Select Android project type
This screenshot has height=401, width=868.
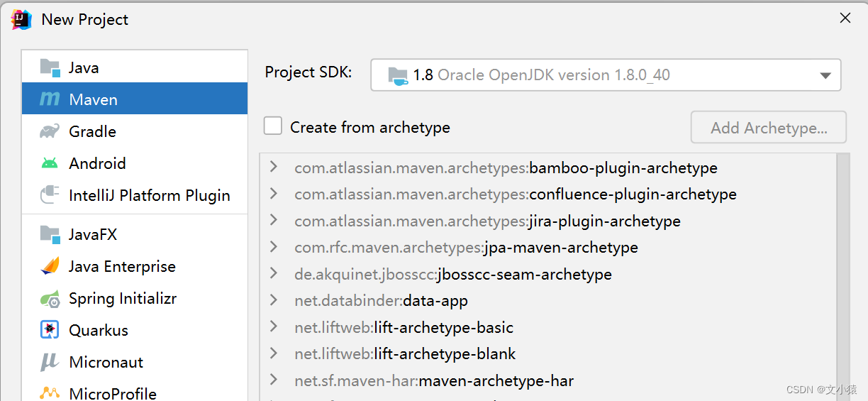point(135,163)
